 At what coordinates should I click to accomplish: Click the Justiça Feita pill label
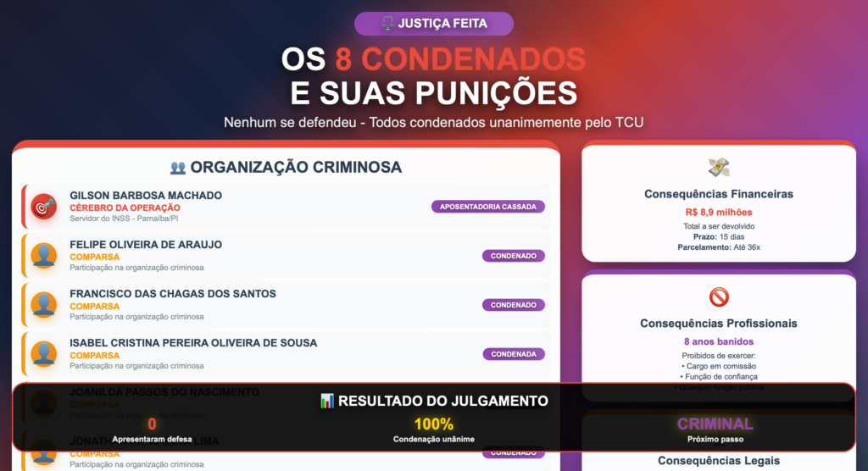(434, 24)
